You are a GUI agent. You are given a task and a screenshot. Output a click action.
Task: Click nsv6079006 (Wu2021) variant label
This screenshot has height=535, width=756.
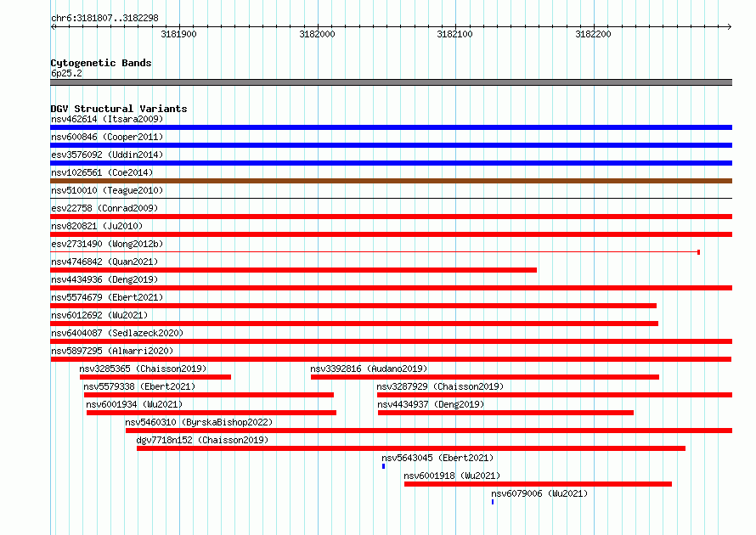[x=539, y=493]
